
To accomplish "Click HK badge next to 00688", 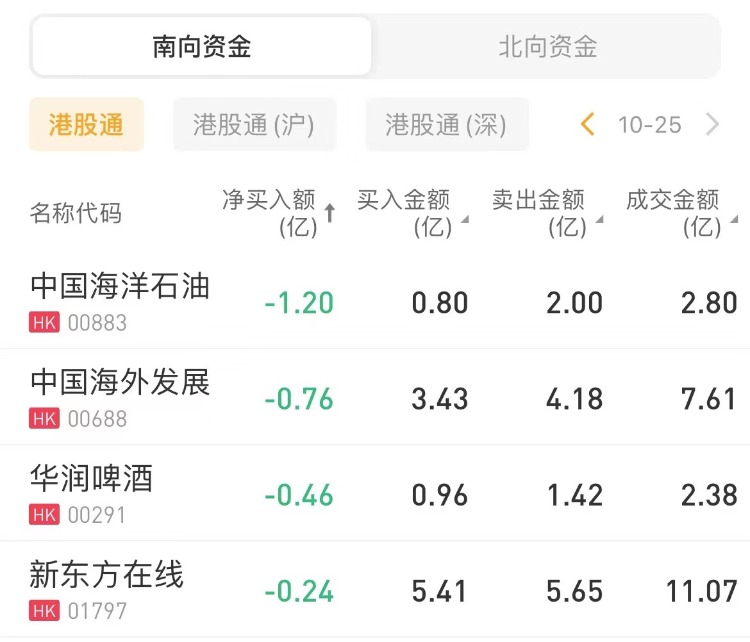I will pyautogui.click(x=45, y=419).
